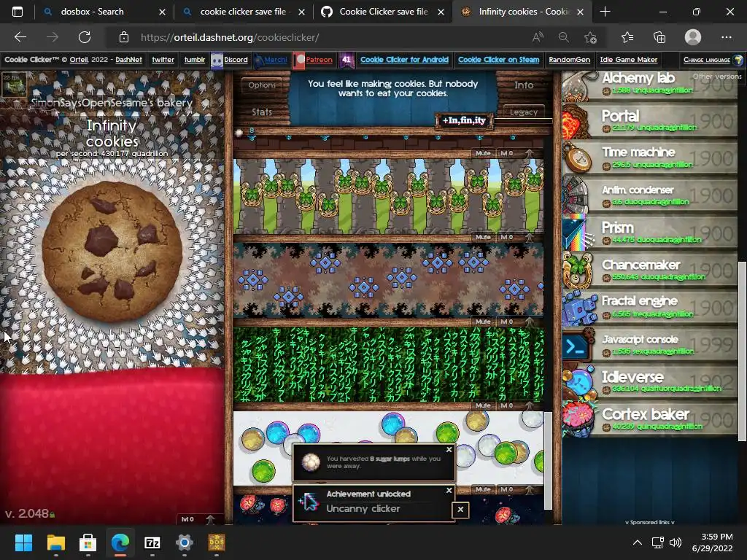Open the Info panel
This screenshot has width=747, height=560.
pos(524,85)
